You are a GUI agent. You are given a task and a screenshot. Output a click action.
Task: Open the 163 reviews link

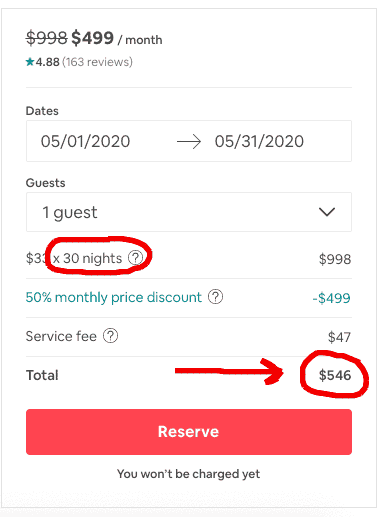tap(97, 62)
